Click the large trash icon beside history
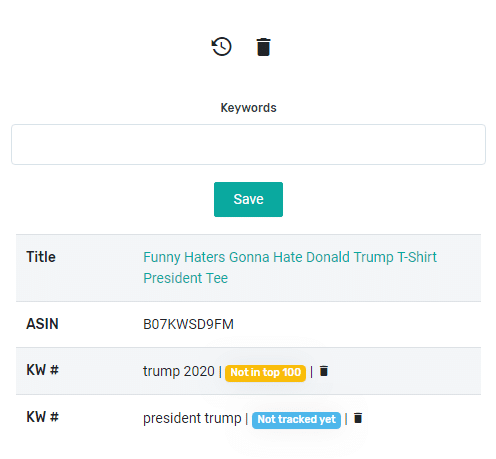The width and height of the screenshot is (496, 459). (x=263, y=47)
